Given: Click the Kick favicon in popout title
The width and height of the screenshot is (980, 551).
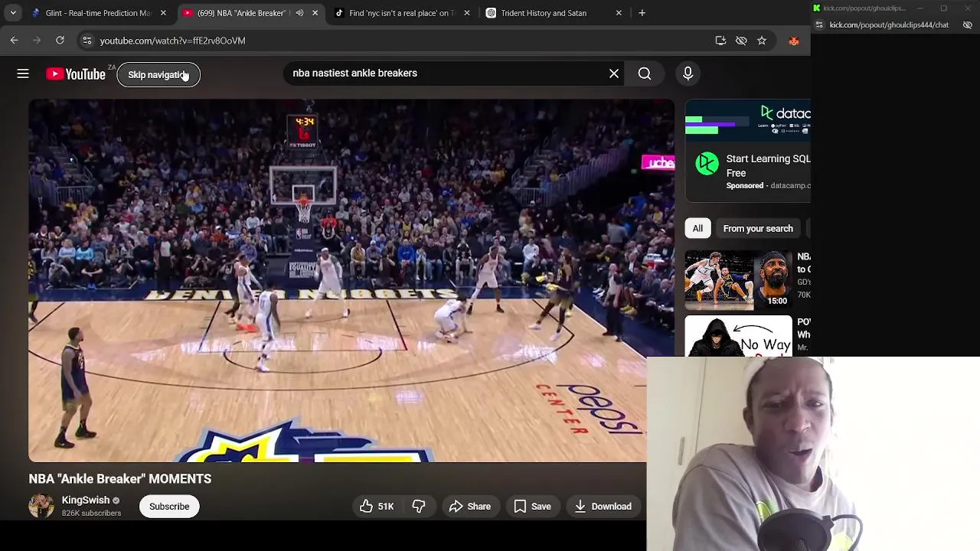Looking at the screenshot, I should click(x=816, y=8).
